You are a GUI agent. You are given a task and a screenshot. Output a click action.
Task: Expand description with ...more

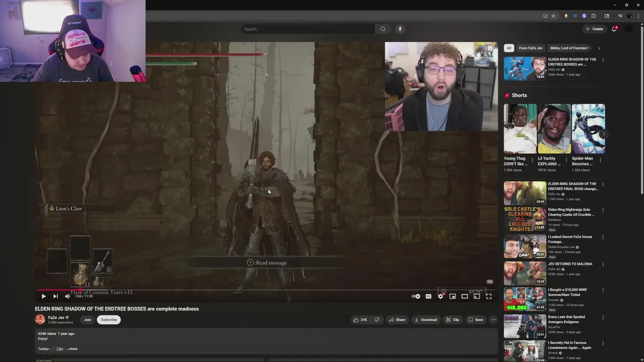[x=72, y=349]
